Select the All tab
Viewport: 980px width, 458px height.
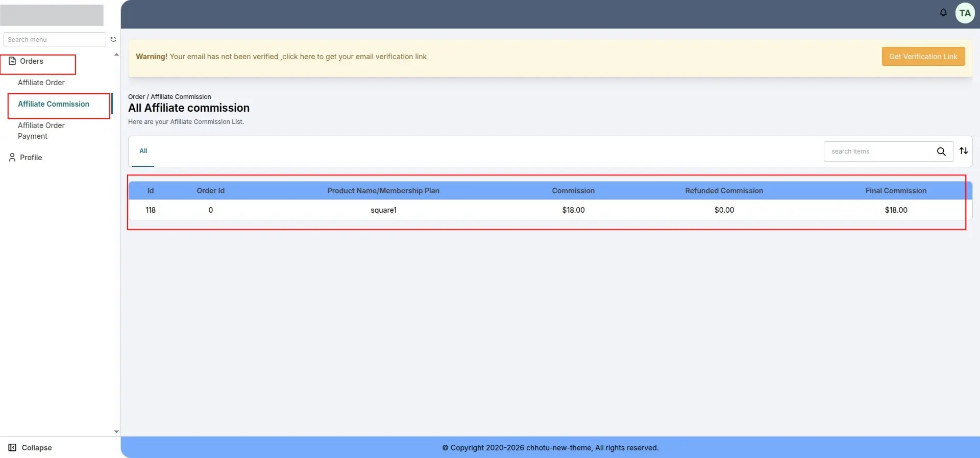coord(143,151)
